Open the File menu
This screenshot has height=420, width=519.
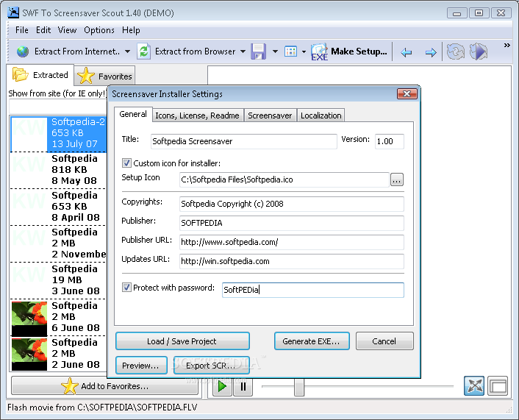point(22,30)
